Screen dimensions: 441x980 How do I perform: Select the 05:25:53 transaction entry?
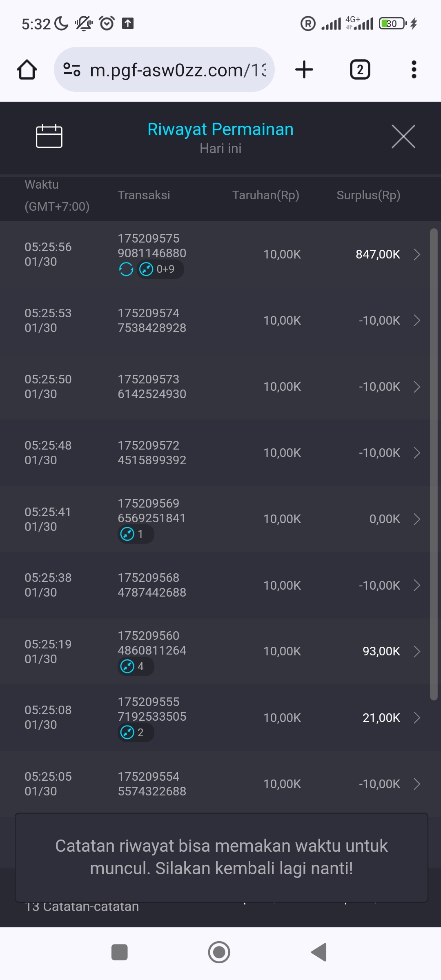tap(151, 321)
